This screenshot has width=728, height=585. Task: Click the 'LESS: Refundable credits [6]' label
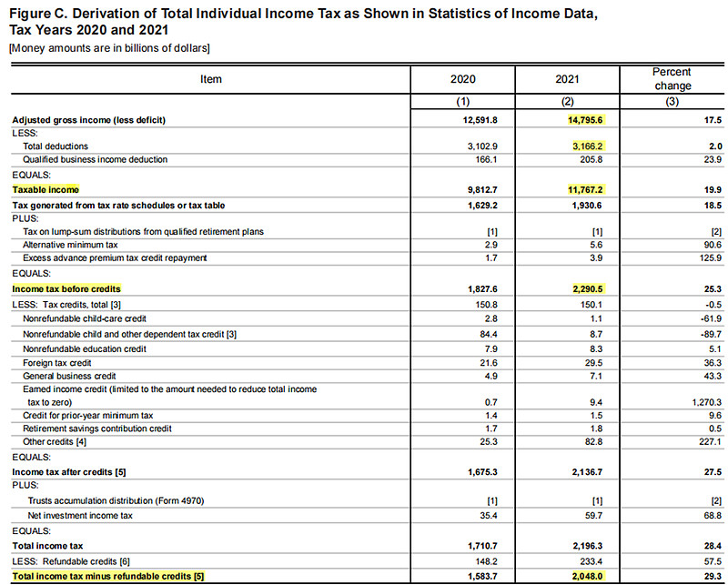coord(71,561)
